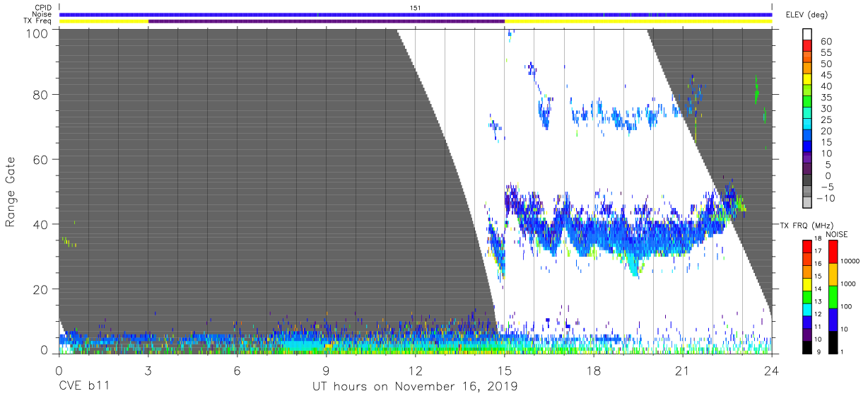Select the red 17–18 MHz frequency band
Image resolution: width=868 pixels, height=401 pixels.
coord(807,246)
